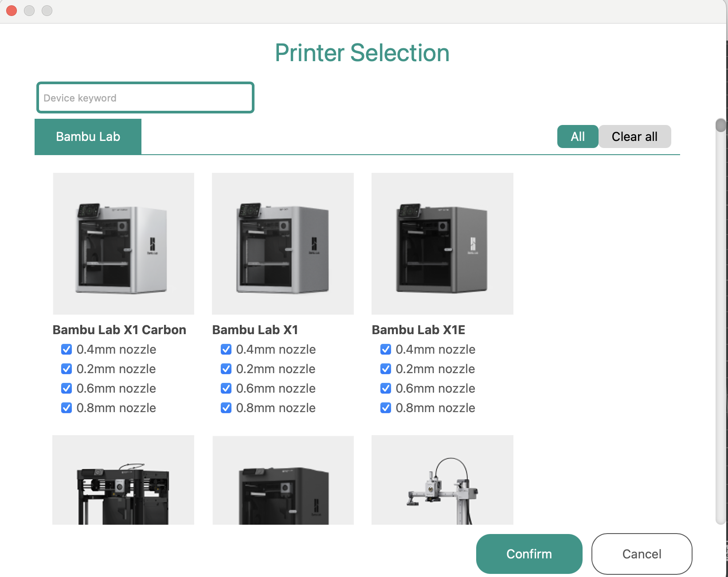Click Clear all to deselect printers
The height and width of the screenshot is (577, 728).
[634, 136]
